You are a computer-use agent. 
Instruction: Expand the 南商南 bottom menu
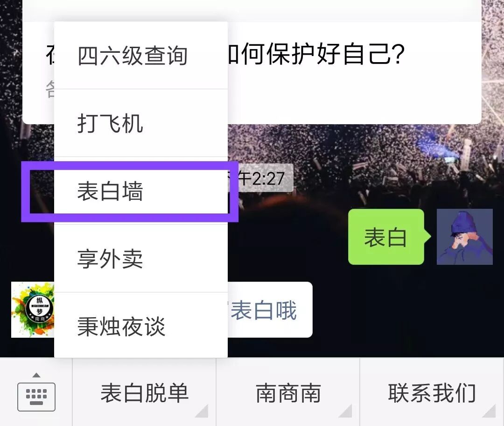tap(288, 392)
